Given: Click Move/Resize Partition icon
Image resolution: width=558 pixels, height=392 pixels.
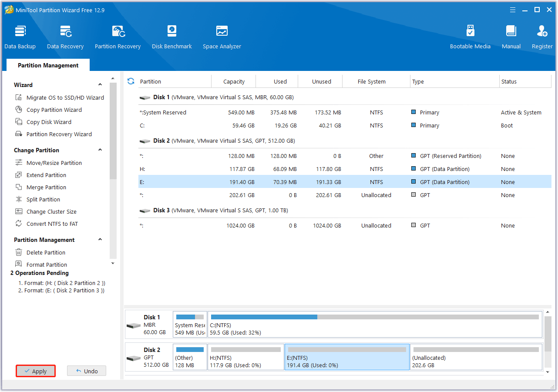Looking at the screenshot, I should pyautogui.click(x=19, y=163).
